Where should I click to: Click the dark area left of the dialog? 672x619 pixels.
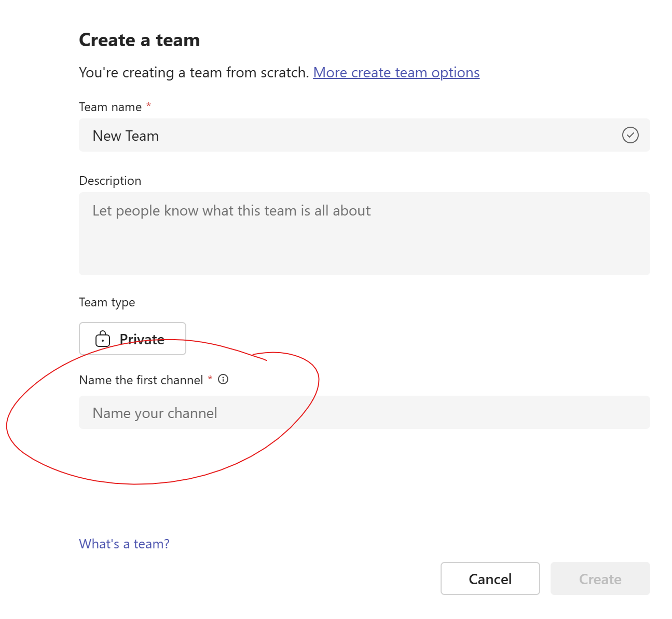[x=32, y=208]
